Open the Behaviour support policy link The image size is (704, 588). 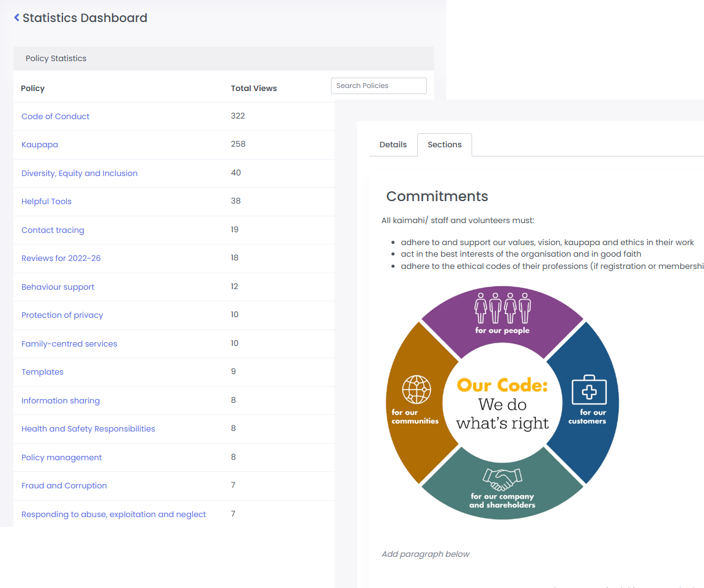(58, 287)
